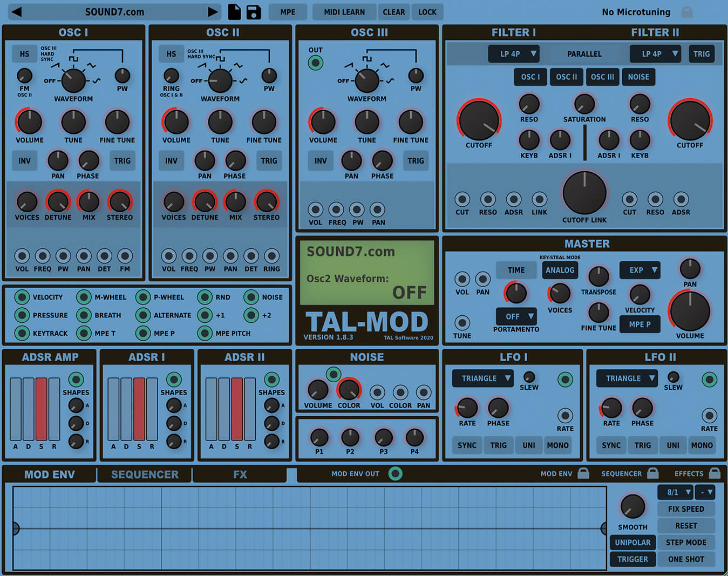
Task: Open the Filter I LP 4P type dropdown
Action: tap(514, 54)
